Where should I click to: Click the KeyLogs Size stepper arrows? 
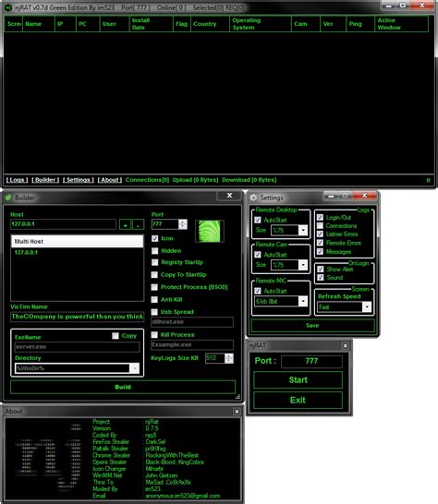coord(229,358)
